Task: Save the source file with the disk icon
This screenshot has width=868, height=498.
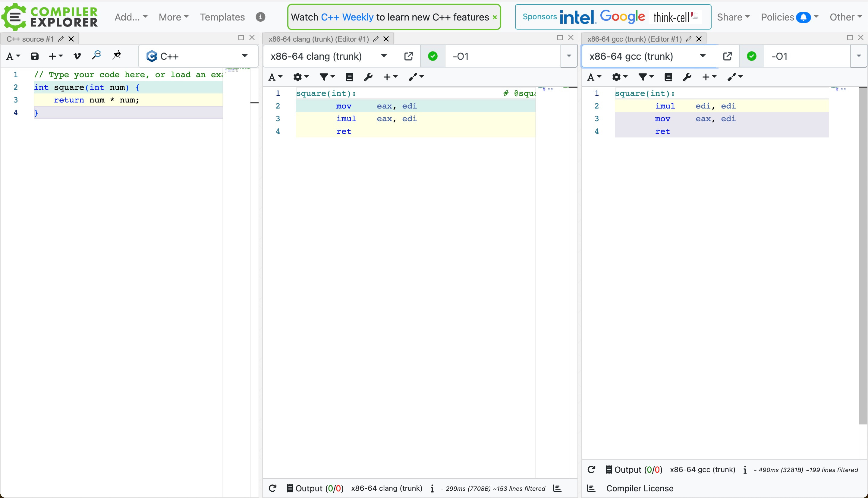Action: pyautogui.click(x=35, y=56)
